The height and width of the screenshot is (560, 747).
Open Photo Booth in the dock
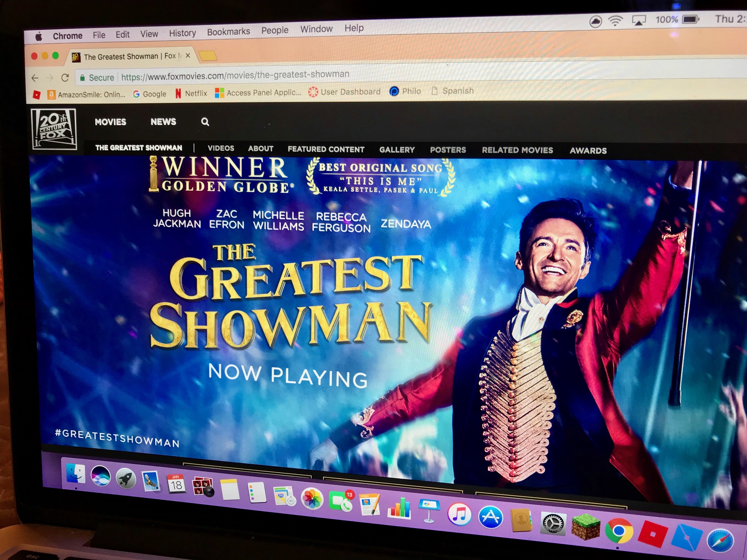pos(203,487)
